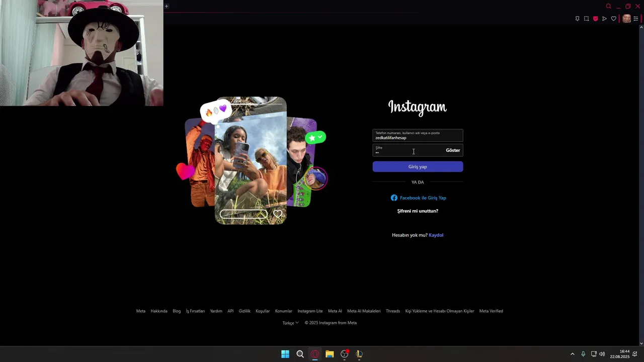Open the red ad blocker shield
Image resolution: width=644 pixels, height=362 pixels.
click(x=595, y=19)
